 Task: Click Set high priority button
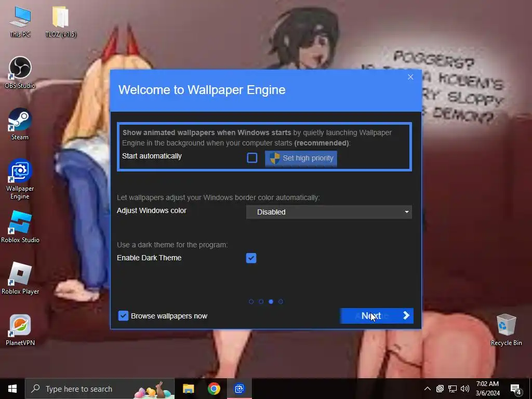[301, 158]
